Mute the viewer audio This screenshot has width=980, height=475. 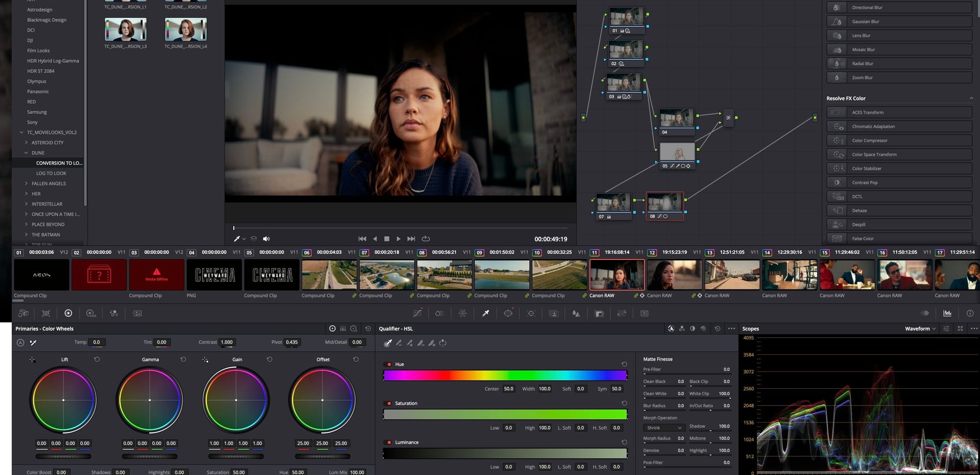click(266, 239)
